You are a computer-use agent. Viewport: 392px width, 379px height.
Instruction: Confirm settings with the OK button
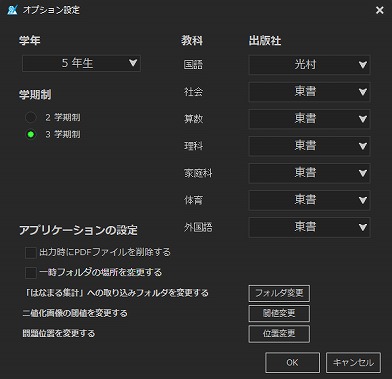pyautogui.click(x=292, y=362)
